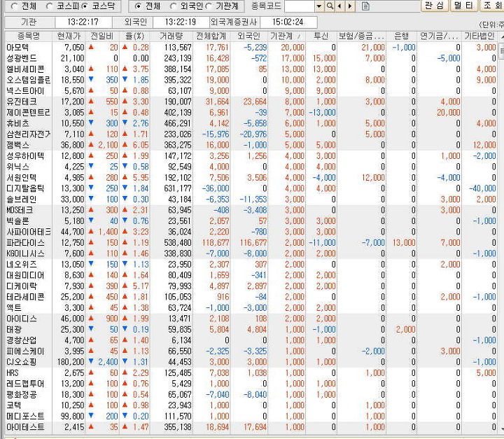The height and width of the screenshot is (439, 504).
Task: Select the 메디포스트 stock row name
Action: tap(25, 417)
